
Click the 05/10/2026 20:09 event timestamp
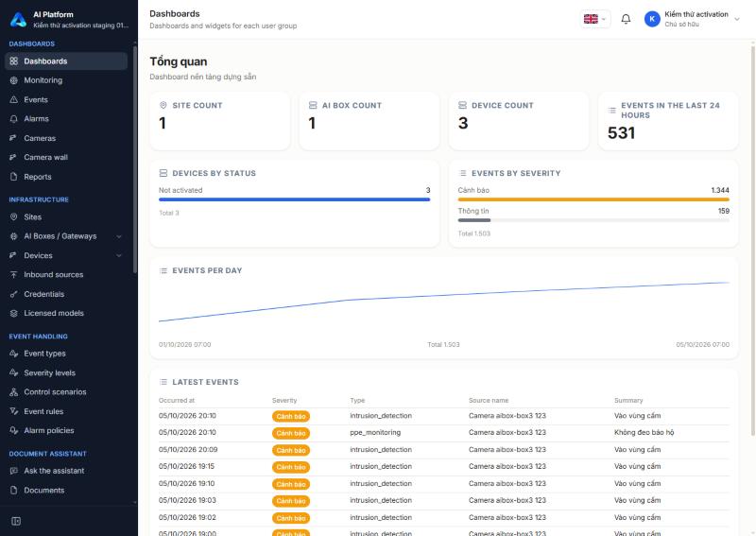tap(188, 450)
